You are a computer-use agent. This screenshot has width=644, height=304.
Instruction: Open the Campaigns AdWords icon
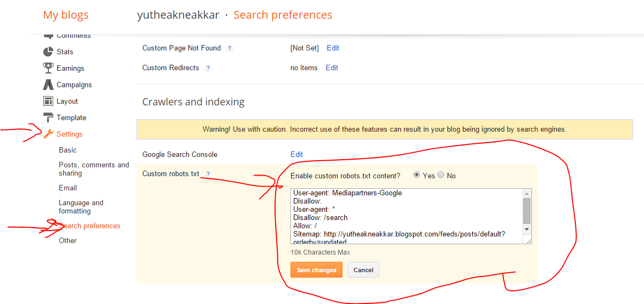click(x=48, y=85)
